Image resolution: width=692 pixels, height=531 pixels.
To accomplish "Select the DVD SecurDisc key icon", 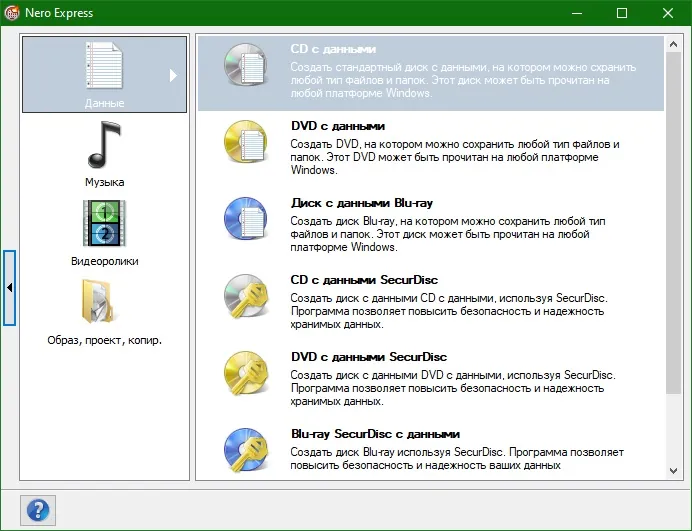I will (x=246, y=373).
